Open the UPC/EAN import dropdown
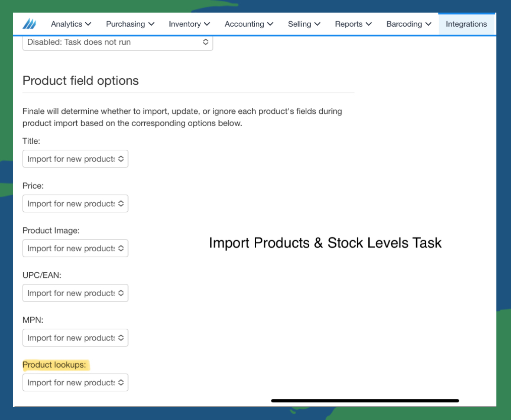The height and width of the screenshot is (420, 511). (75, 293)
